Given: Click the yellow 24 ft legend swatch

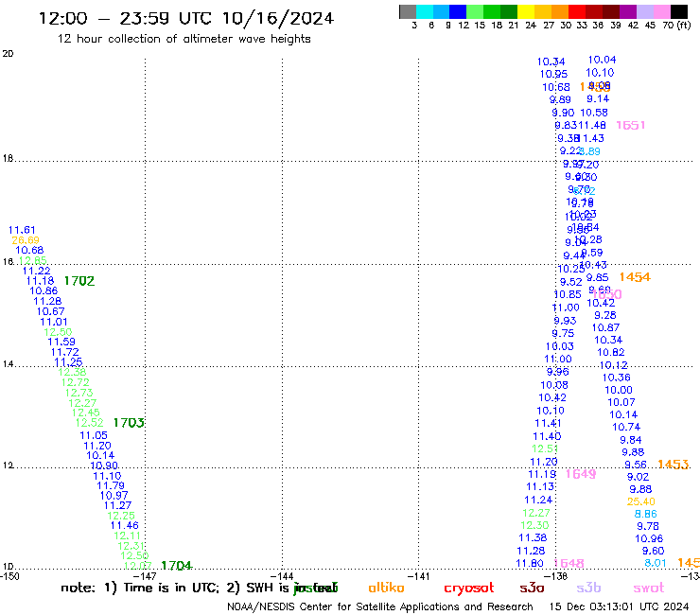Looking at the screenshot, I should pos(525,11).
